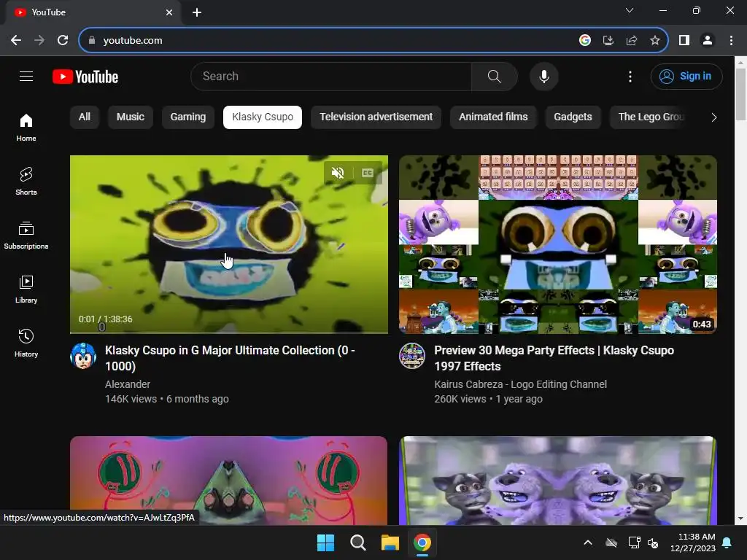747x560 pixels.
Task: Bookmark this page with star icon
Action: [655, 41]
